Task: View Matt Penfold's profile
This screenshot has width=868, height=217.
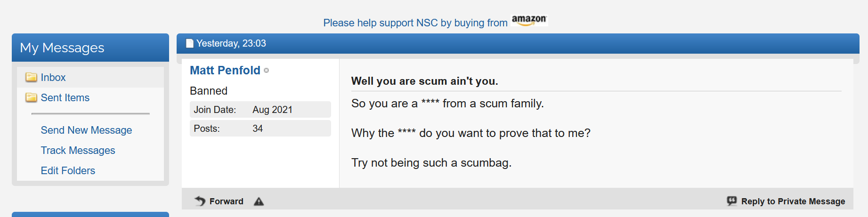Action: (x=225, y=70)
